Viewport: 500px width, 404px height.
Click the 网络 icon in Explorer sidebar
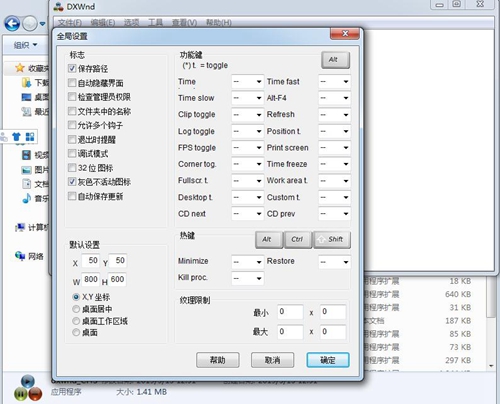[x=20, y=256]
